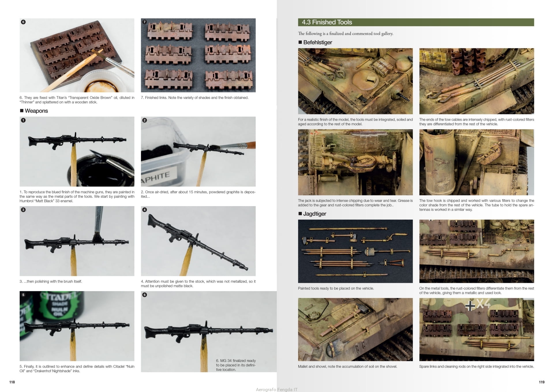Click page number 118
Image resolution: width=554 pixels, height=392 pixels.
pos(12,382)
